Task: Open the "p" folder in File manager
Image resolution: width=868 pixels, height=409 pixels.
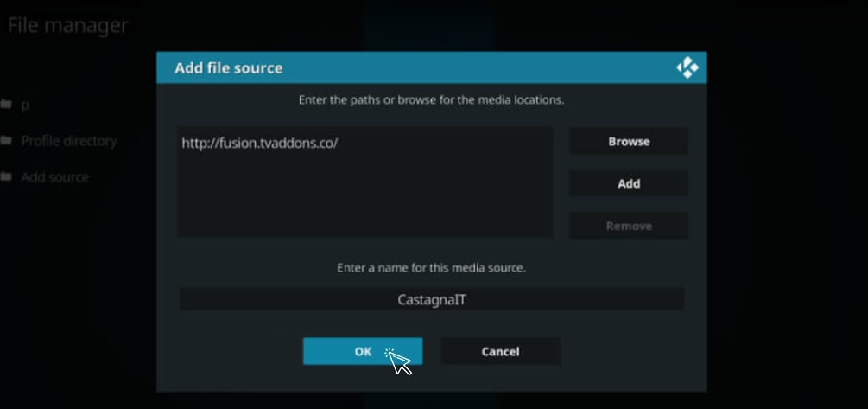Action: pyautogui.click(x=25, y=105)
